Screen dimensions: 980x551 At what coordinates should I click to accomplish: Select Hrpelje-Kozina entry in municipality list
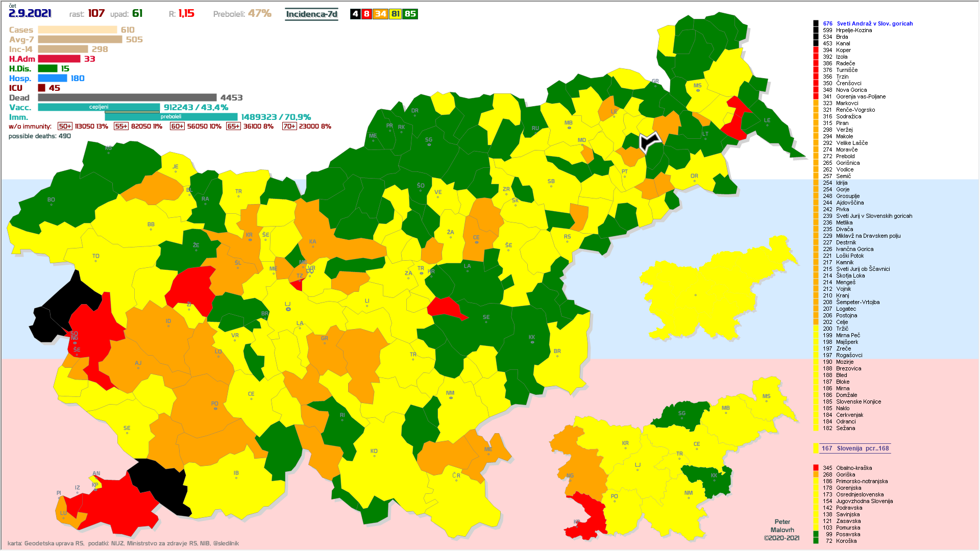tap(853, 30)
